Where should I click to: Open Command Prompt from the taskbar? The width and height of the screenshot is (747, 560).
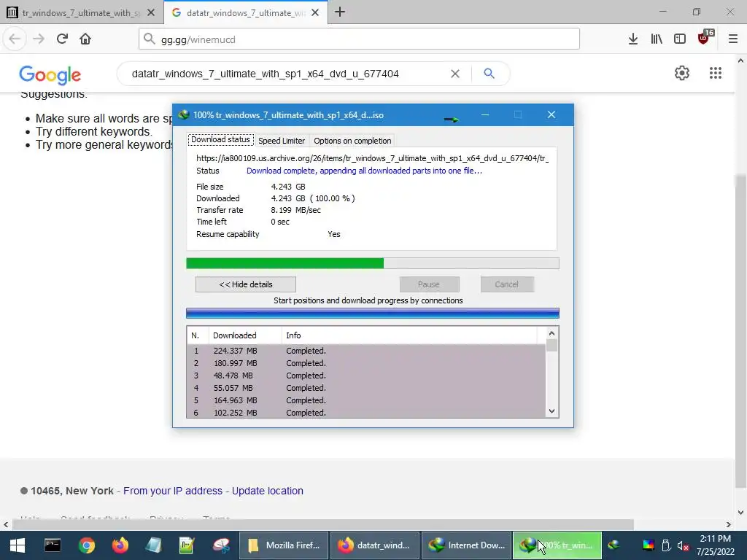(53, 545)
